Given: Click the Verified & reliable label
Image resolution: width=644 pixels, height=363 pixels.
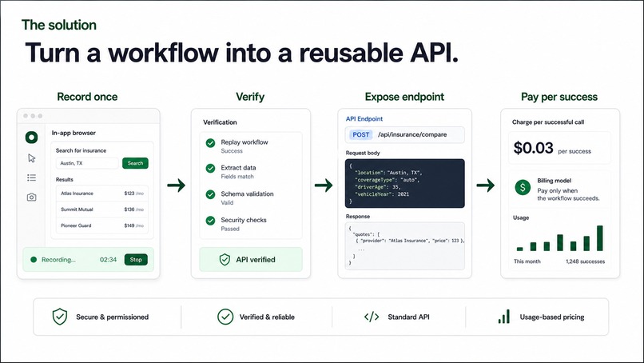Looking at the screenshot, I should tap(267, 317).
